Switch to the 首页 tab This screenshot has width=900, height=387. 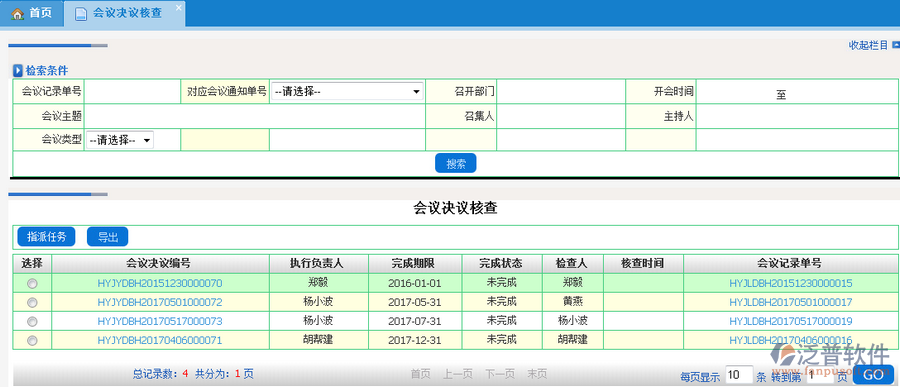32,13
